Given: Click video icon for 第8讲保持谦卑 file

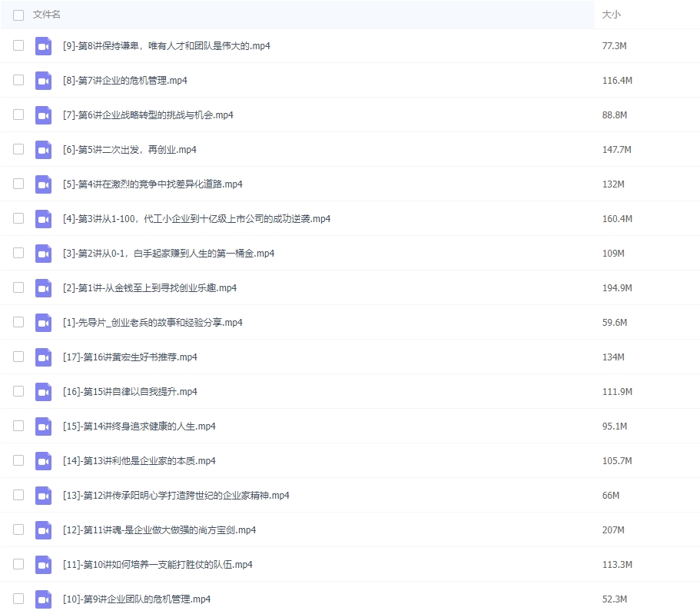Looking at the screenshot, I should tap(43, 45).
